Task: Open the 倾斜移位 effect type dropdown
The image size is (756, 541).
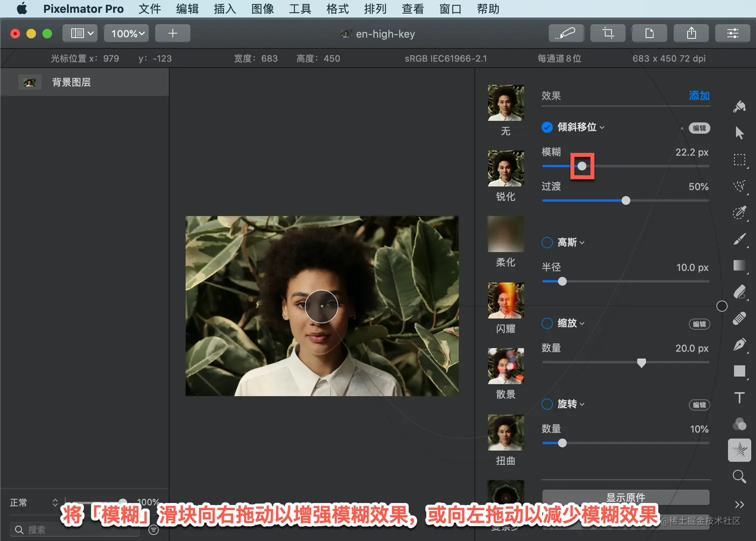Action: [x=581, y=127]
